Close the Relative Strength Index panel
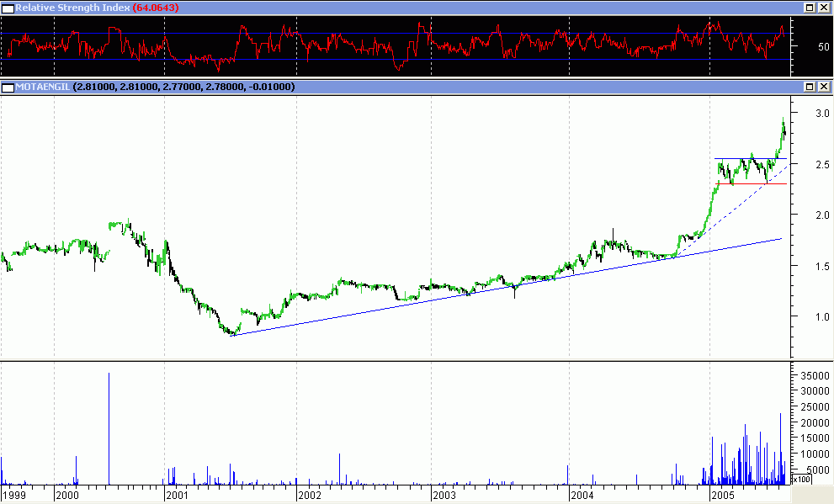This screenshot has height=504, width=834. [823, 8]
